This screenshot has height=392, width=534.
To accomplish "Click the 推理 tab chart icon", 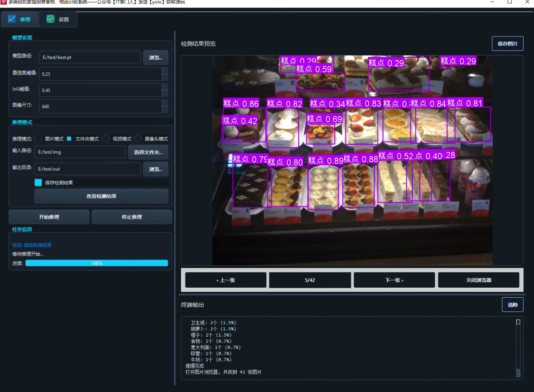I will tap(12, 19).
